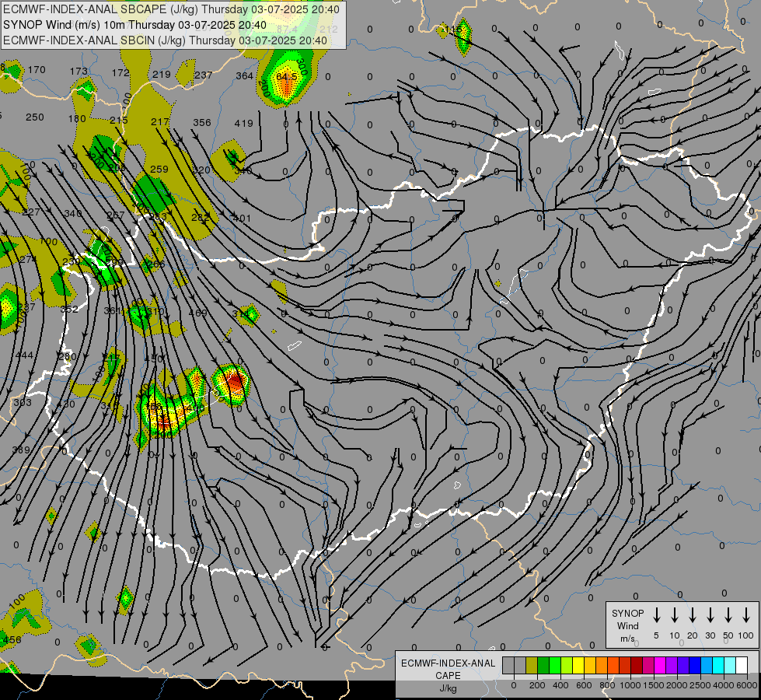
Task: Click the '303' value on the map
Action: pyautogui.click(x=23, y=402)
